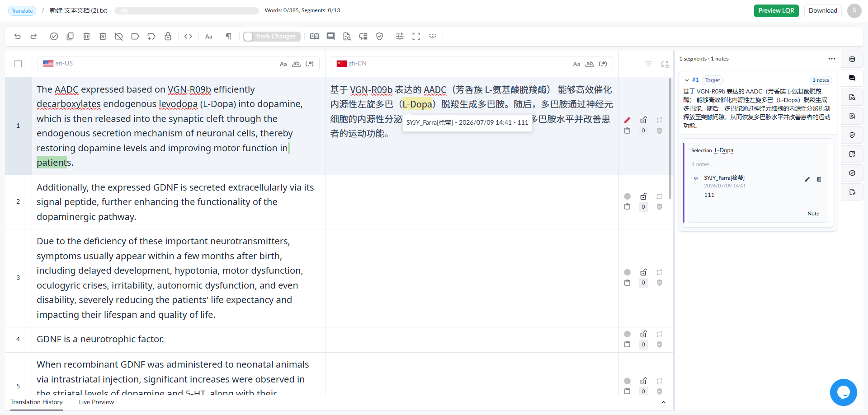Toggle regex option in en-US search
The height and width of the screenshot is (415, 868).
[309, 64]
